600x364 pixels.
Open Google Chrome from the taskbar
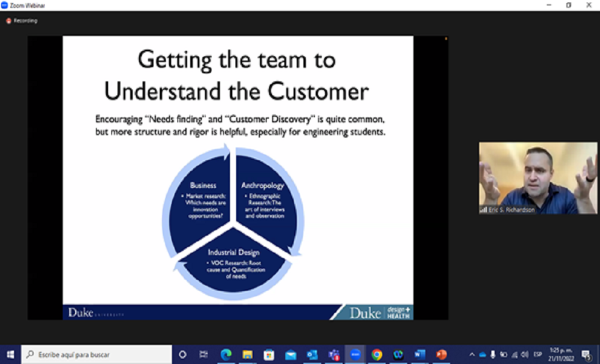pos(377,354)
